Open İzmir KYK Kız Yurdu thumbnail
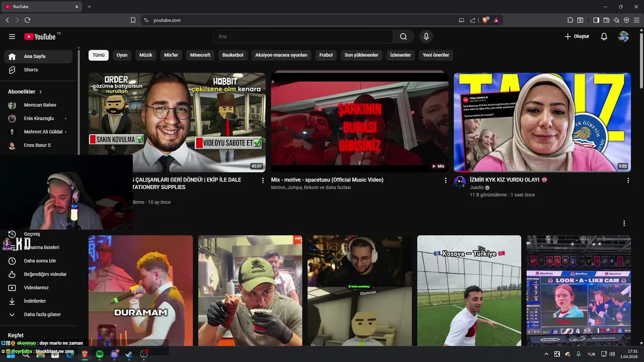 pos(542,122)
